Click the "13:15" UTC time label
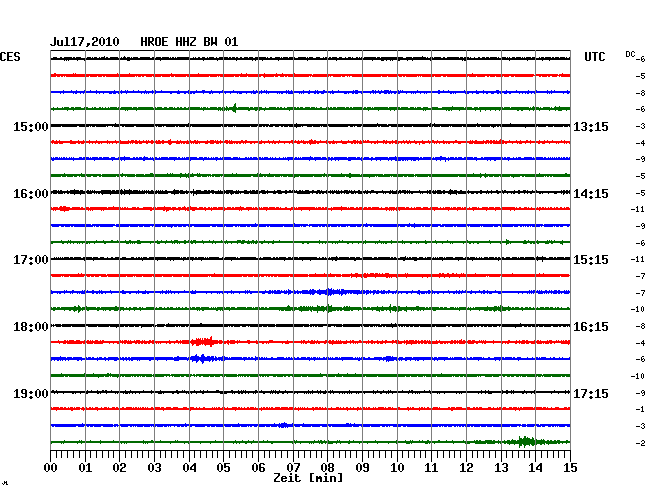The image size is (650, 494). point(591,126)
